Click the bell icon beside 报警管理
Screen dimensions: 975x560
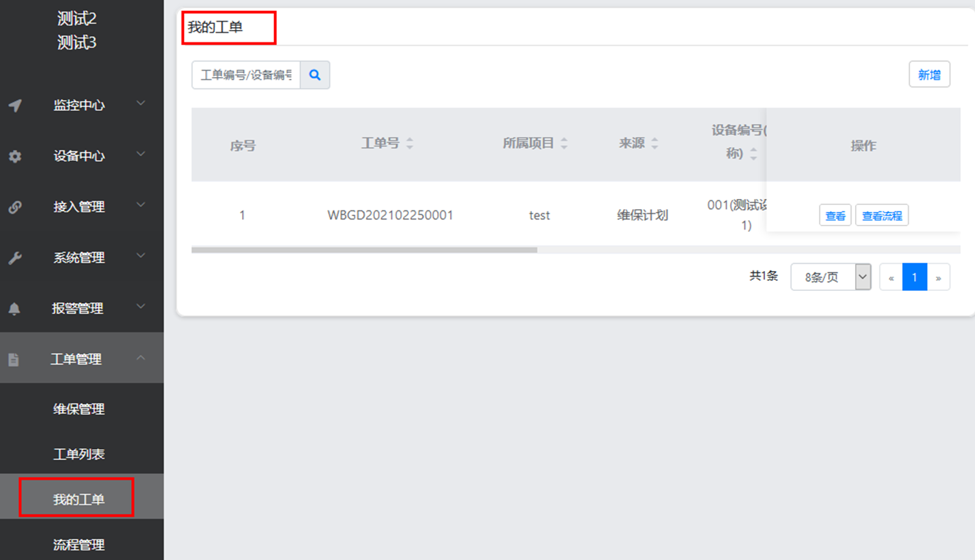tap(14, 309)
